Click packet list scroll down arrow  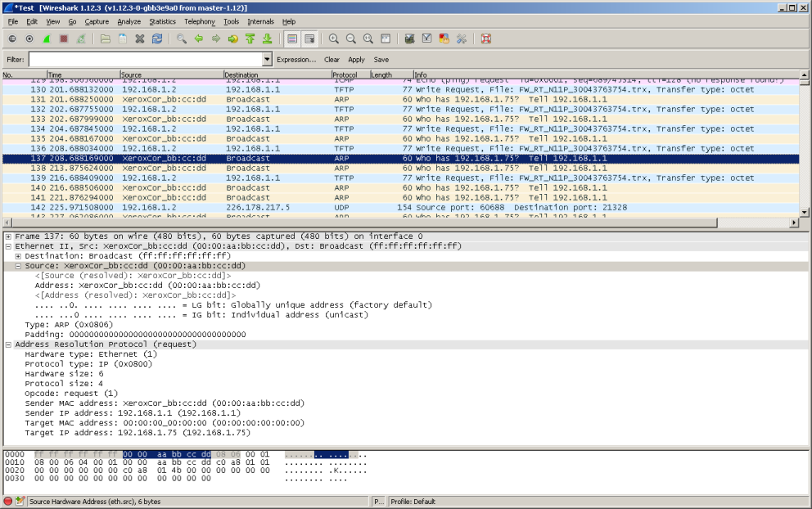[805, 211]
